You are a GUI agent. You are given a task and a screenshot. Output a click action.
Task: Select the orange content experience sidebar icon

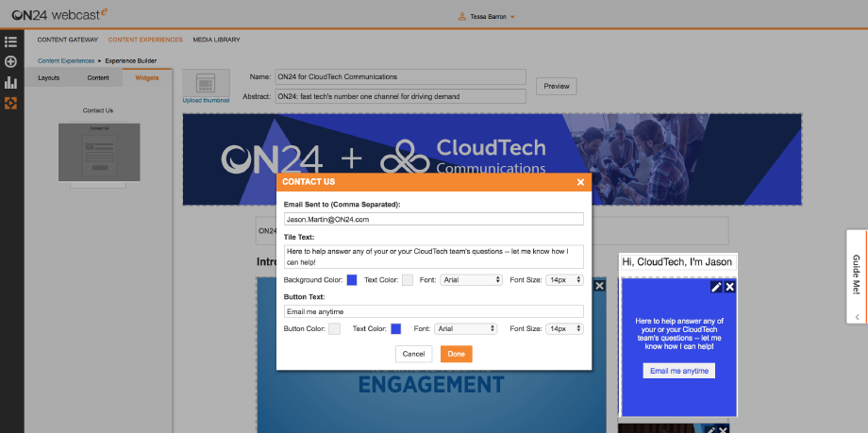[10, 103]
